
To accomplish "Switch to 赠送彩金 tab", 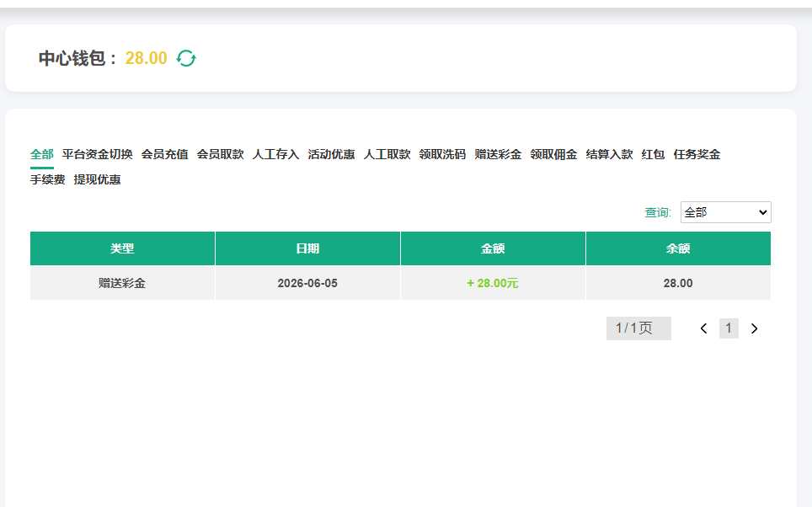I will point(498,154).
